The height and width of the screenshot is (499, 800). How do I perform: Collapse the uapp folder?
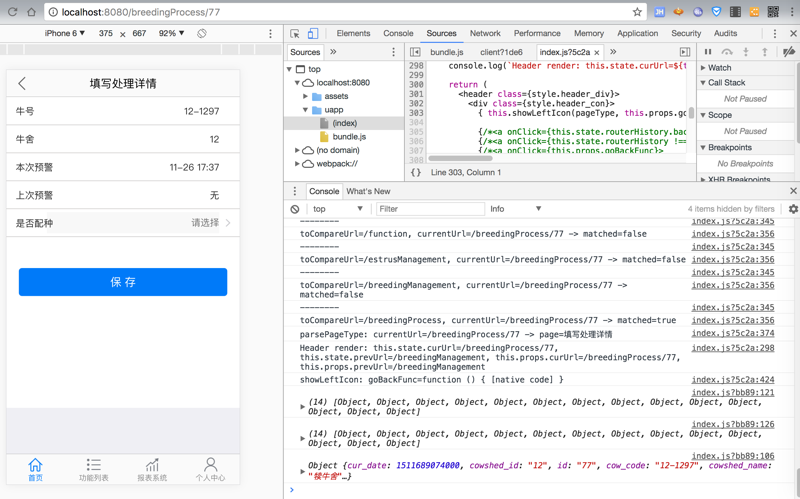coord(305,110)
